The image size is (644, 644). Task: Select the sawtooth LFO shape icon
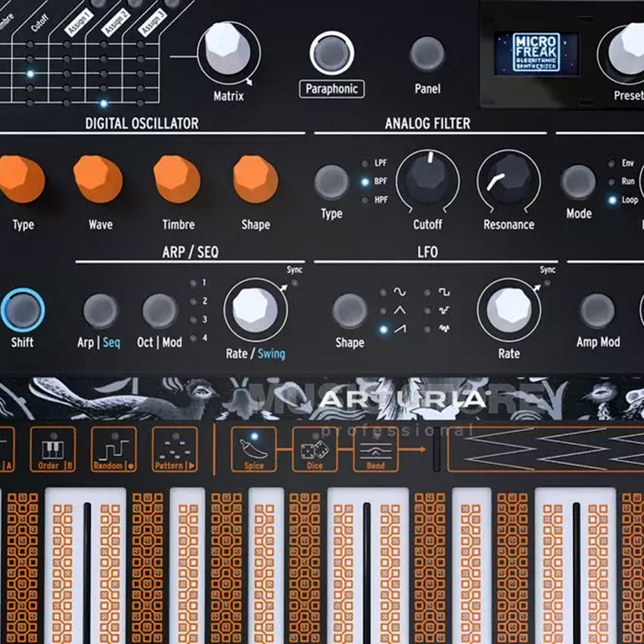[399, 329]
